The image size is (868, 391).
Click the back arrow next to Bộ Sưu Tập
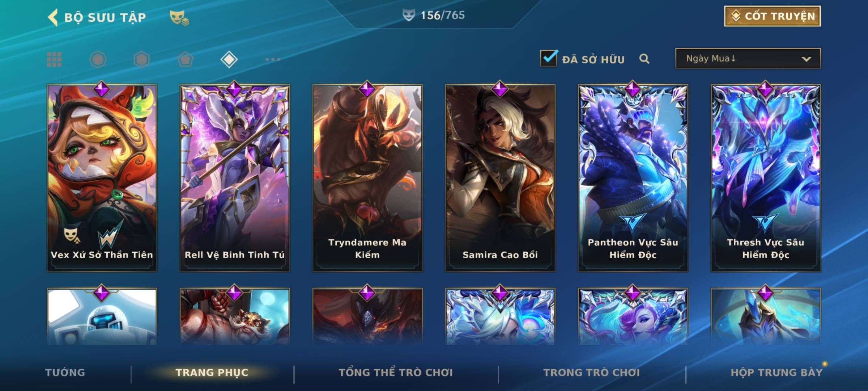[x=53, y=17]
